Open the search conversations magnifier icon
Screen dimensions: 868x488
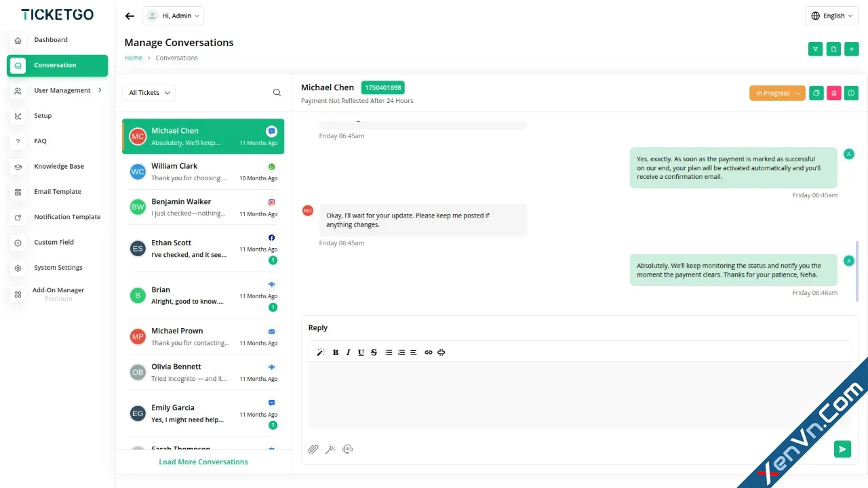[x=277, y=93]
